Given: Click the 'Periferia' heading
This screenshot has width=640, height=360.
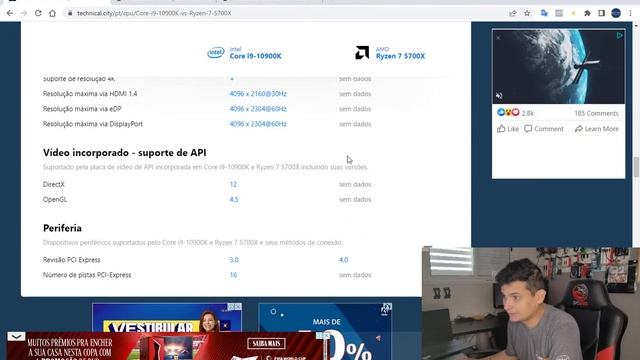Looking at the screenshot, I should 62,228.
